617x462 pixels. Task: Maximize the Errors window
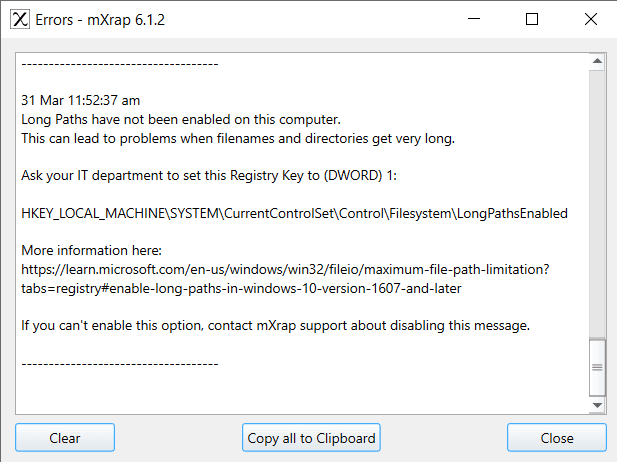click(532, 19)
